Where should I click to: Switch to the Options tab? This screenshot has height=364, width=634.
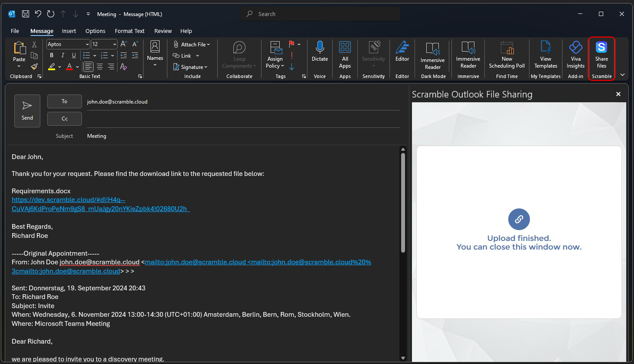(95, 31)
